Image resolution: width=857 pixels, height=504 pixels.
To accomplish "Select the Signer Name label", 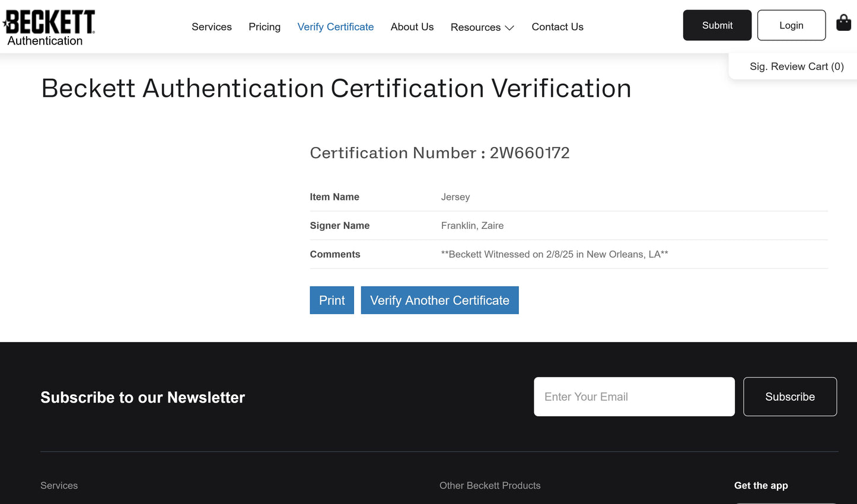I will [x=340, y=225].
